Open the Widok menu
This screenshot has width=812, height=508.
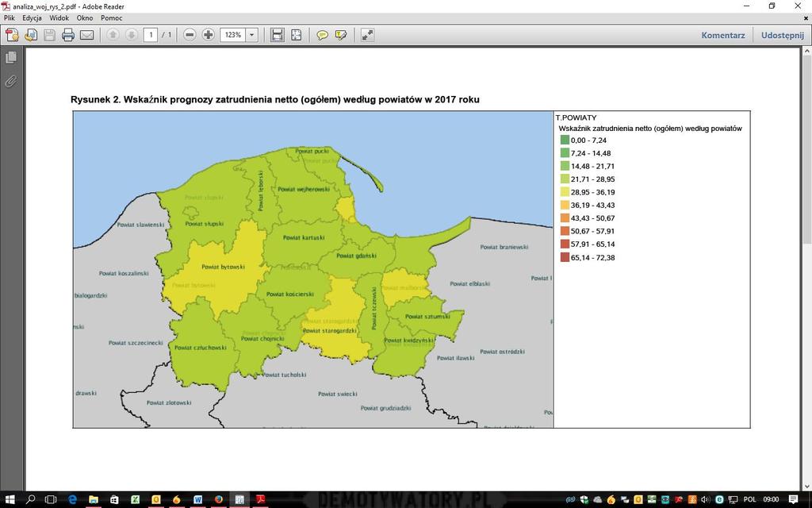coord(59,18)
